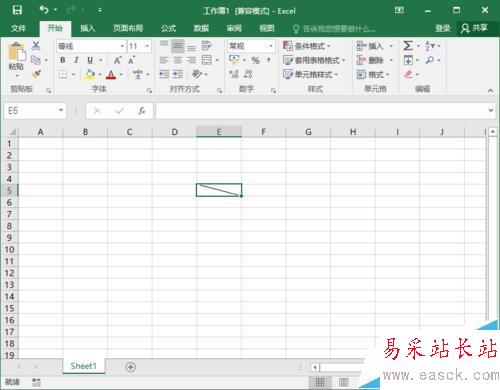
Task: Toggle bold formatting
Action: 63,60
